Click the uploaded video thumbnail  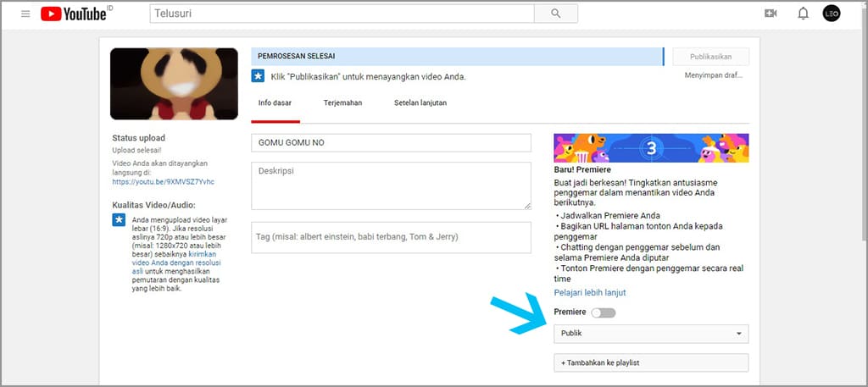[x=174, y=84]
